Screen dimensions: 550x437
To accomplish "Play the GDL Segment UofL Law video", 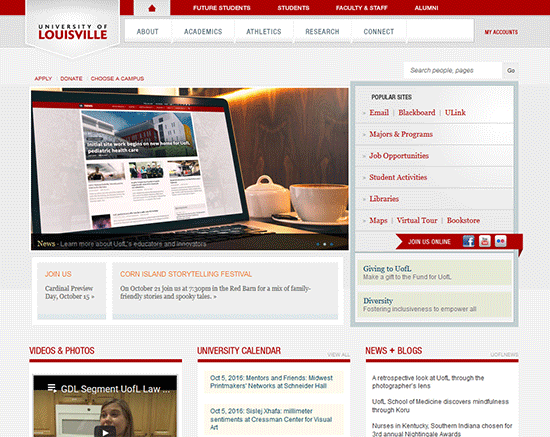I will pos(105,432).
